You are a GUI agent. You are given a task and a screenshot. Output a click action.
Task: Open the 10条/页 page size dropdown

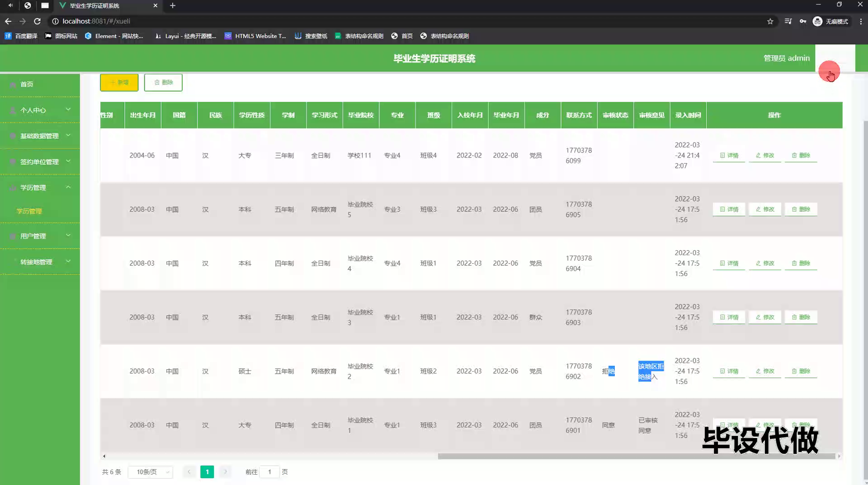pos(151,472)
